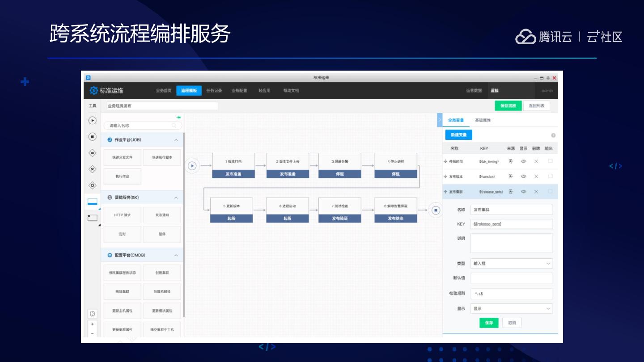Select the sub-process node tool in sidebar
The height and width of the screenshot is (362, 644).
pyautogui.click(x=92, y=218)
